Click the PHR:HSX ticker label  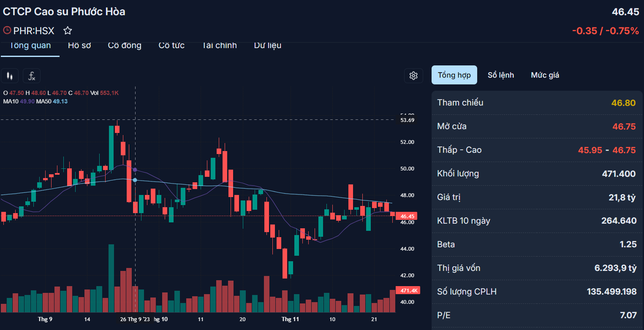[x=34, y=31]
